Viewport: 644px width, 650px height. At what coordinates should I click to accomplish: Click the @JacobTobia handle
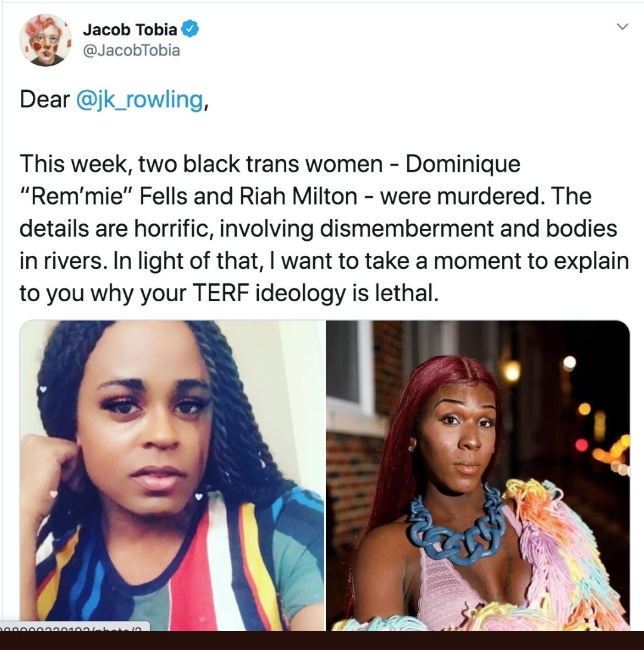point(132,51)
